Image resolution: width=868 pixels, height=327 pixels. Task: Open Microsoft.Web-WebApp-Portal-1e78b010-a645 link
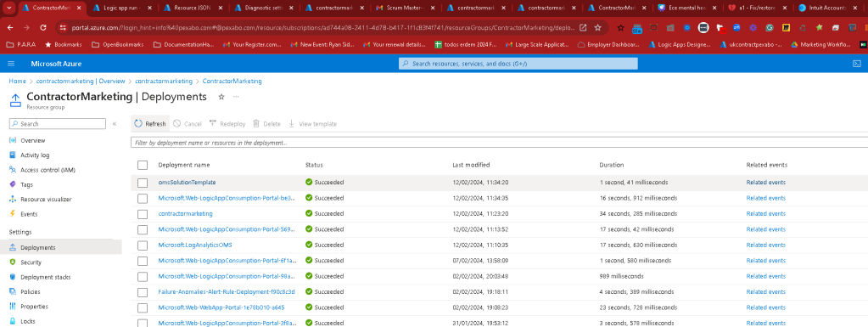point(221,307)
